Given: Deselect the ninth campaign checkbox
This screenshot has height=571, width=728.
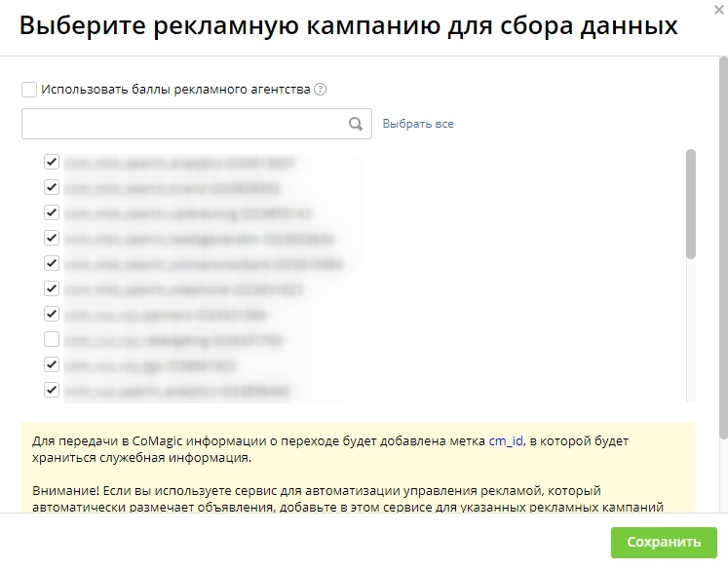Looking at the screenshot, I should (x=52, y=364).
